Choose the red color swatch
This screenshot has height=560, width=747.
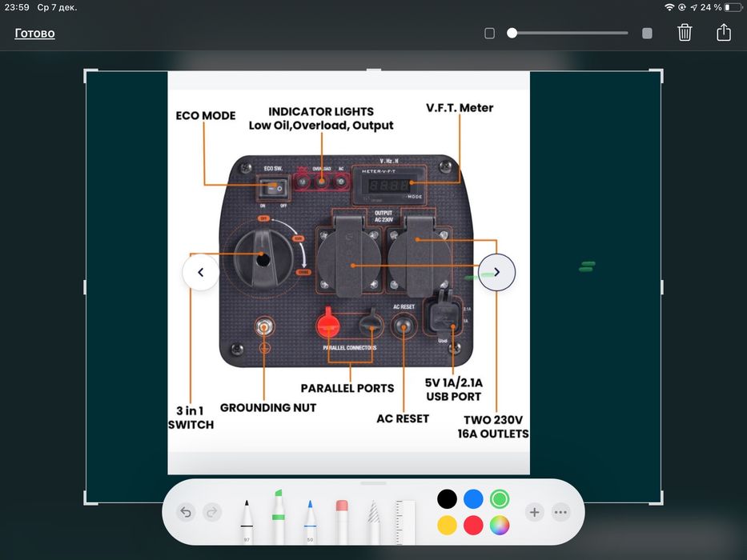473,526
